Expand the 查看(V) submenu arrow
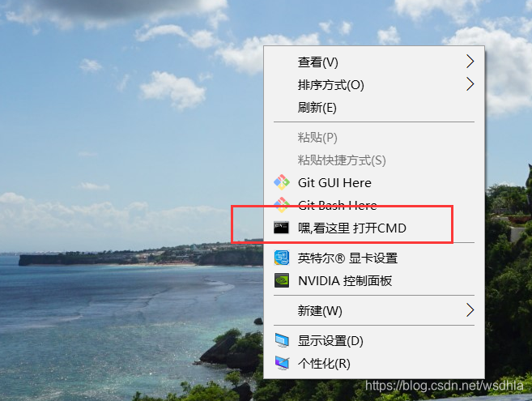 point(470,62)
